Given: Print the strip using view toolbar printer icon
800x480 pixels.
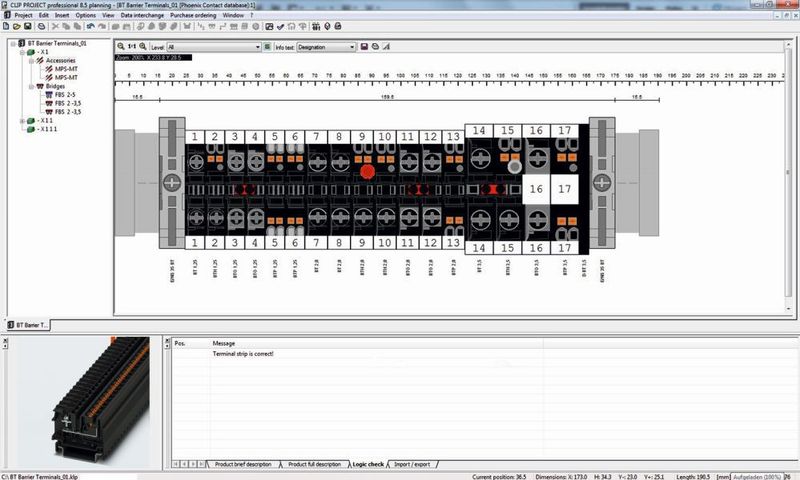Looking at the screenshot, I should click(x=376, y=46).
